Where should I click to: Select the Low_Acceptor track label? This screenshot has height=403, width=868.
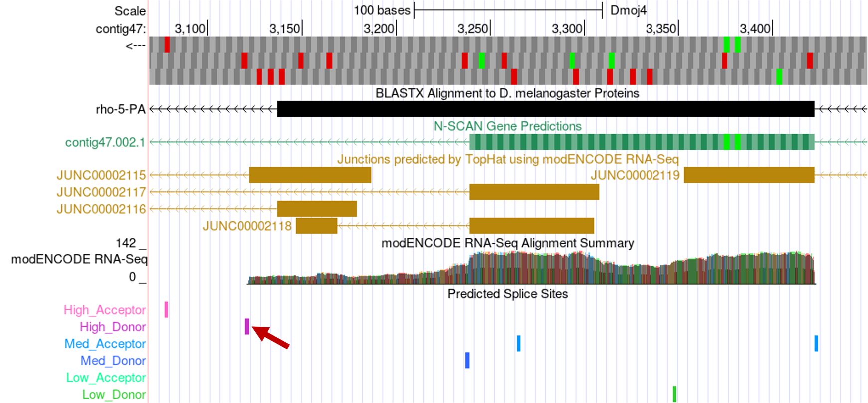pos(106,378)
